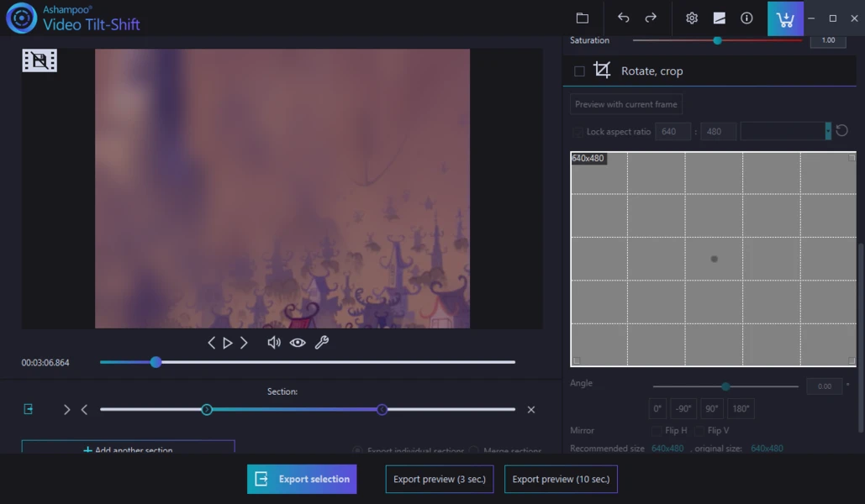This screenshot has height=504, width=865.
Task: Open a video file via folder icon
Action: point(582,18)
